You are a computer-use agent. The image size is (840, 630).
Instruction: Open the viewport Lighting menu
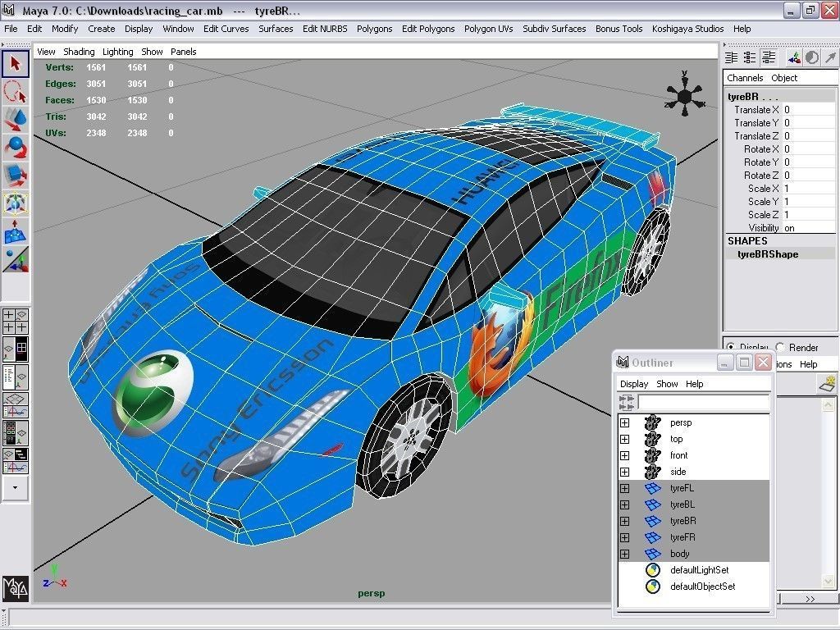[118, 52]
